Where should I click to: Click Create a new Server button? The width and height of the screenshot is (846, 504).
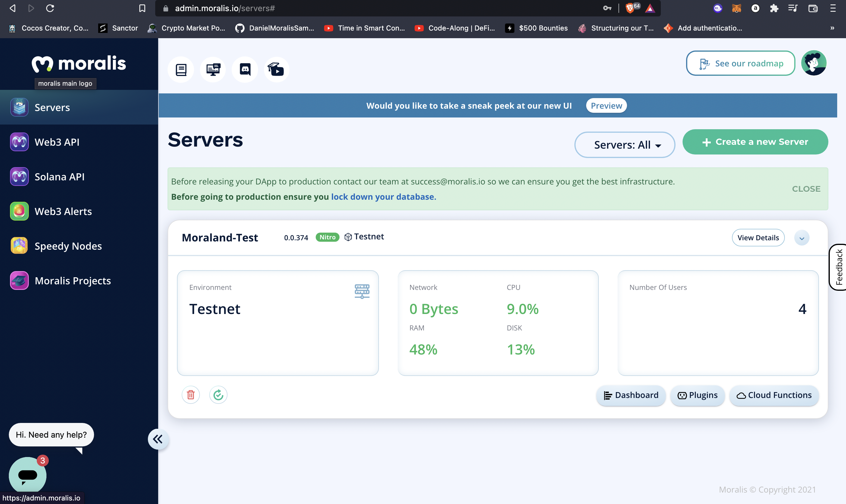pos(755,142)
